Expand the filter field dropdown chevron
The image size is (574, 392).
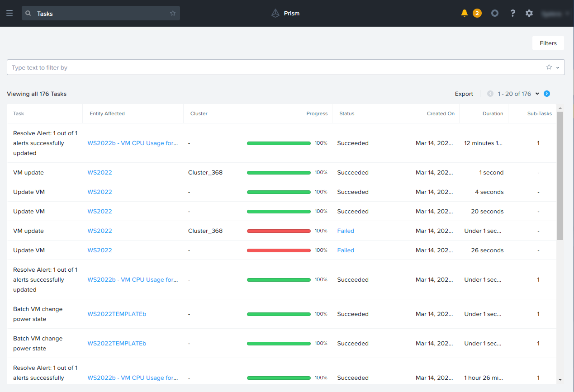click(558, 67)
